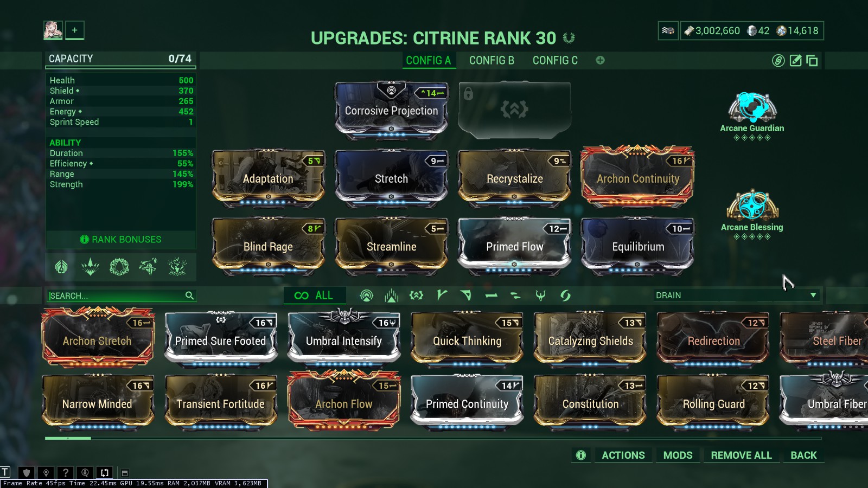Switch to CONFIG B tab
The image size is (868, 488).
pos(492,60)
